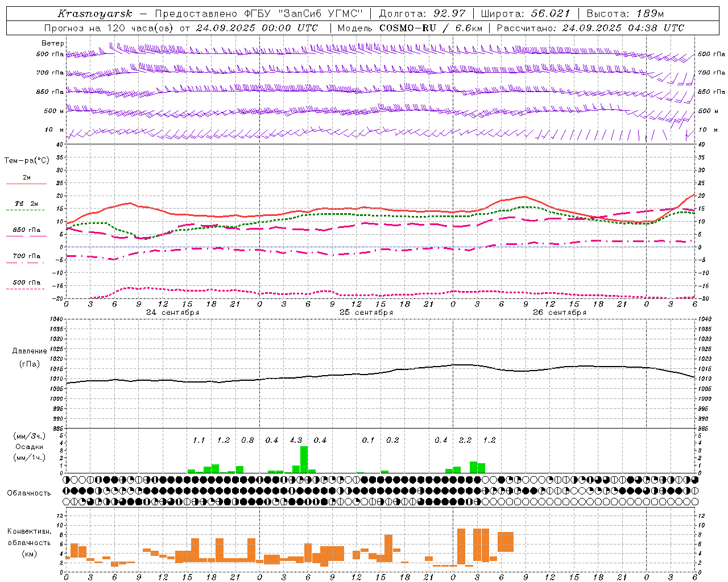The image size is (728, 582).
Task: Click the tallest green precipitation bar
Action: pyautogui.click(x=304, y=459)
